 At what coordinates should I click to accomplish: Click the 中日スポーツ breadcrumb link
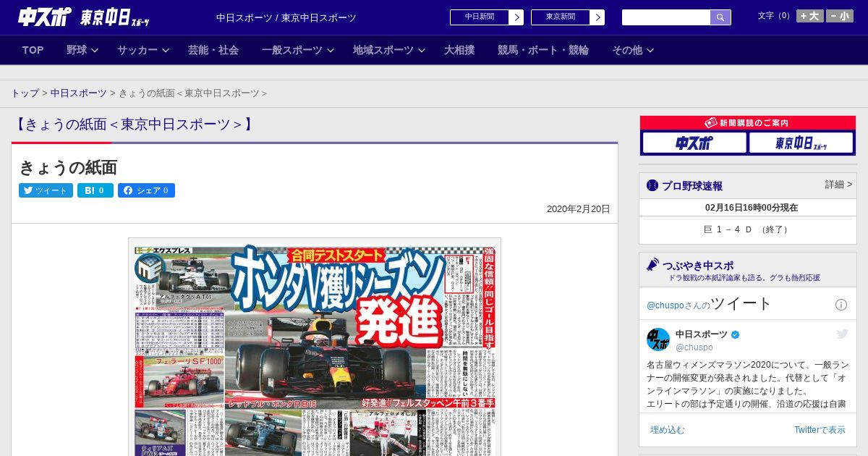[x=78, y=93]
